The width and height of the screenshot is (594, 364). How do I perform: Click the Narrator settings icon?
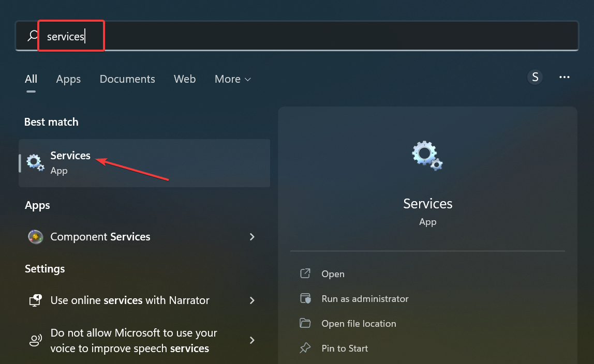click(x=35, y=300)
